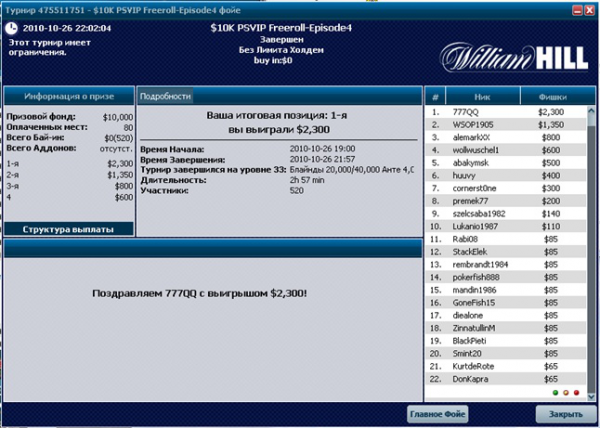
Task: Select player row wollwuschel1
Action: (505, 150)
